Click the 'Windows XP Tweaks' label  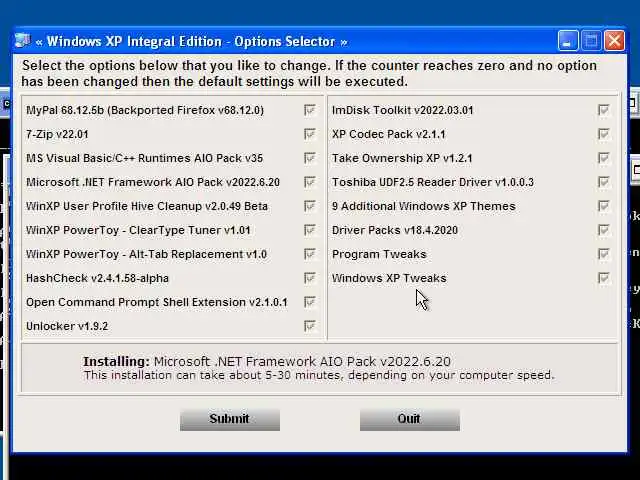click(x=389, y=278)
